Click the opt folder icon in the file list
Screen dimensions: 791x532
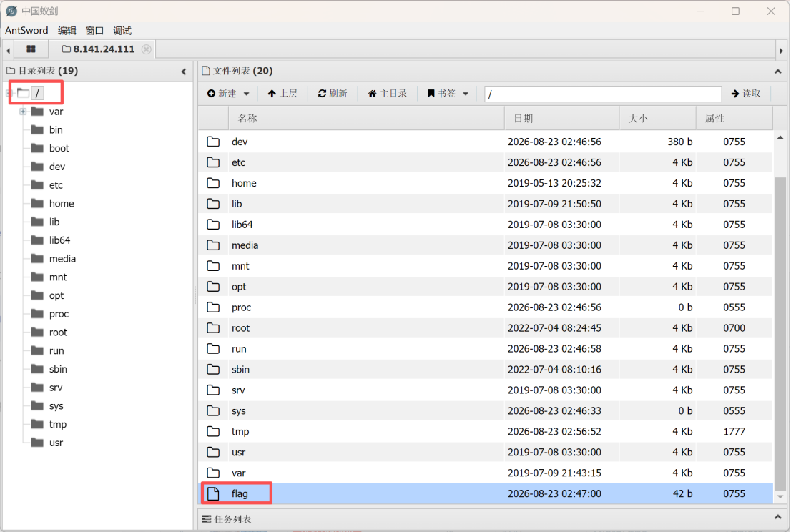click(x=213, y=287)
